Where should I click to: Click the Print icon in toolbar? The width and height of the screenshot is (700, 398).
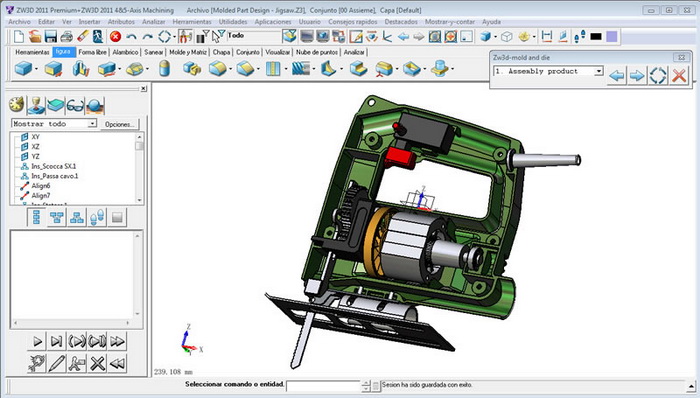[x=67, y=37]
